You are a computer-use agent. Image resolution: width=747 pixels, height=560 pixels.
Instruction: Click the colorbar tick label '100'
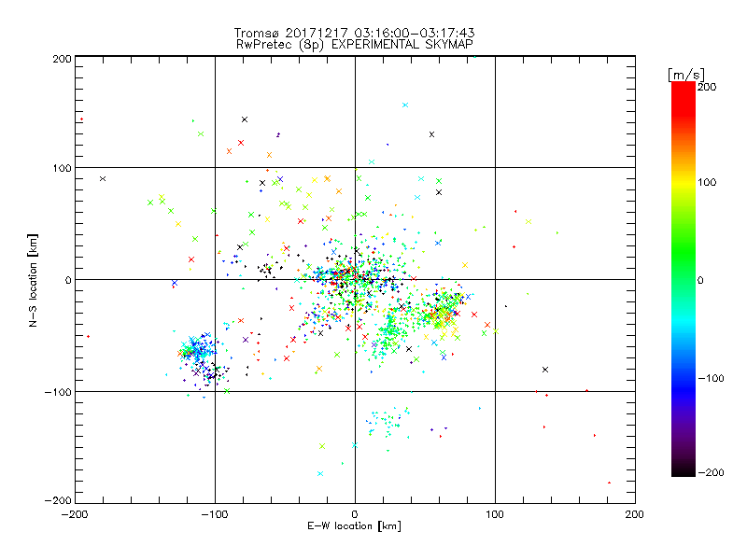(x=707, y=182)
